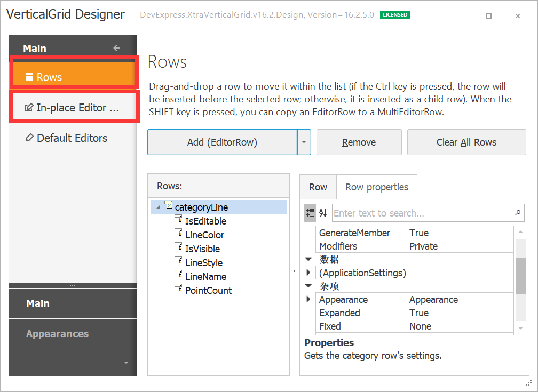Click the LineName editor row icon

coord(178,274)
